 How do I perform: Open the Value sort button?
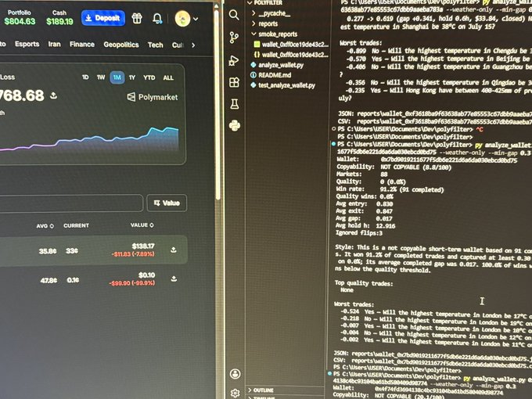[x=167, y=203]
